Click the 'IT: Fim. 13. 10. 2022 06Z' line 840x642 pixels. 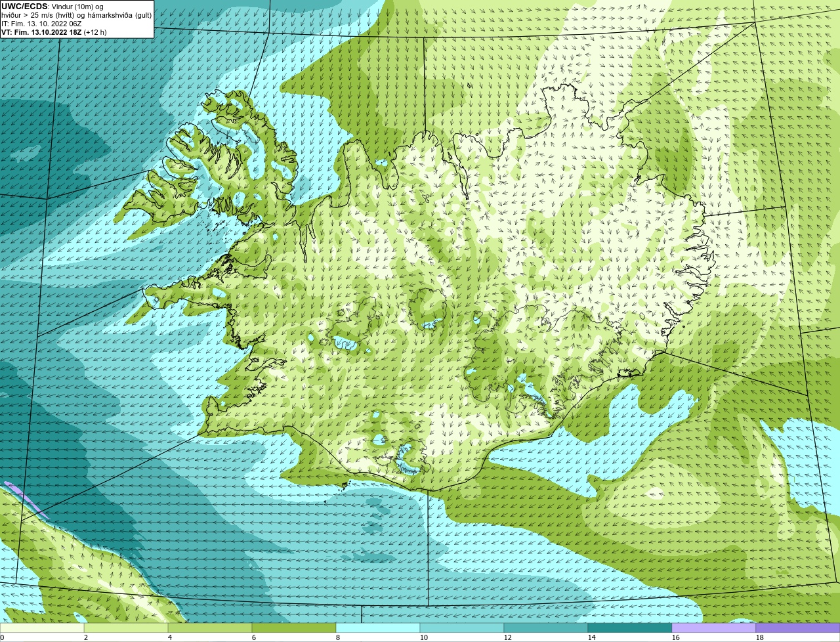41,23
